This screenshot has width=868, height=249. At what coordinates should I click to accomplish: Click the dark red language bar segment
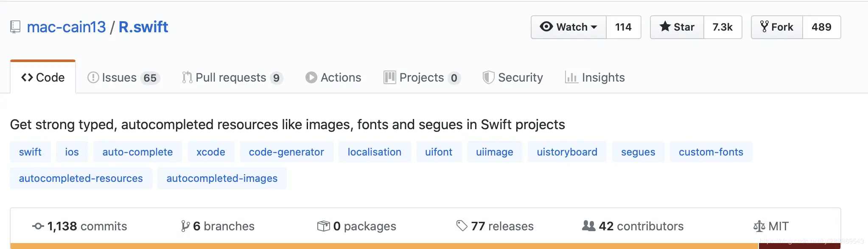click(x=800, y=246)
